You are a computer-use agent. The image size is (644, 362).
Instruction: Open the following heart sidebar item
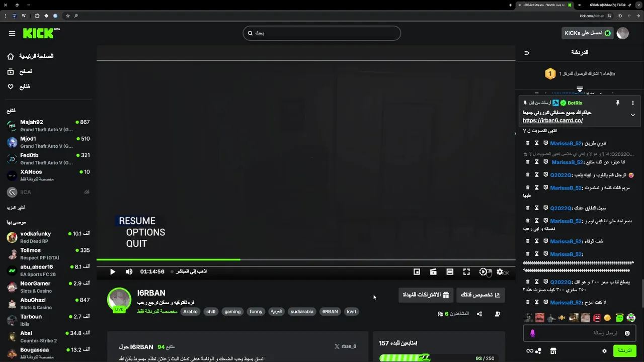[18, 86]
